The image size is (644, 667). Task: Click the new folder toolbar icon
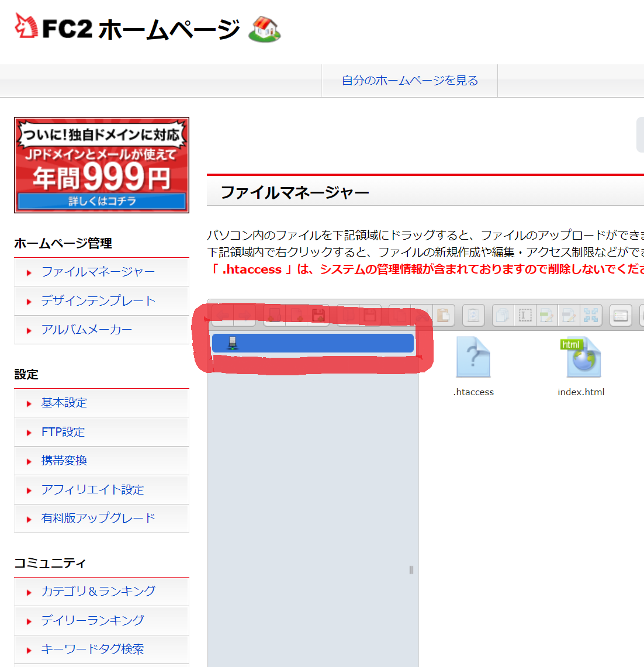[x=274, y=316]
